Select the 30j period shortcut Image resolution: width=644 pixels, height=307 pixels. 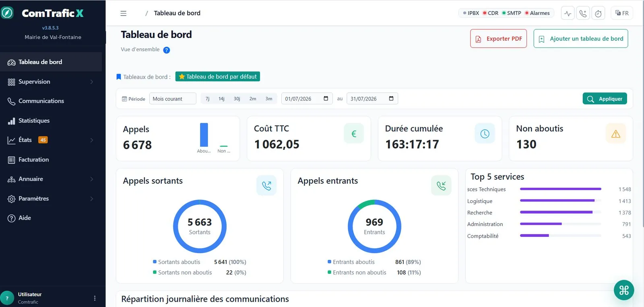[x=237, y=99]
